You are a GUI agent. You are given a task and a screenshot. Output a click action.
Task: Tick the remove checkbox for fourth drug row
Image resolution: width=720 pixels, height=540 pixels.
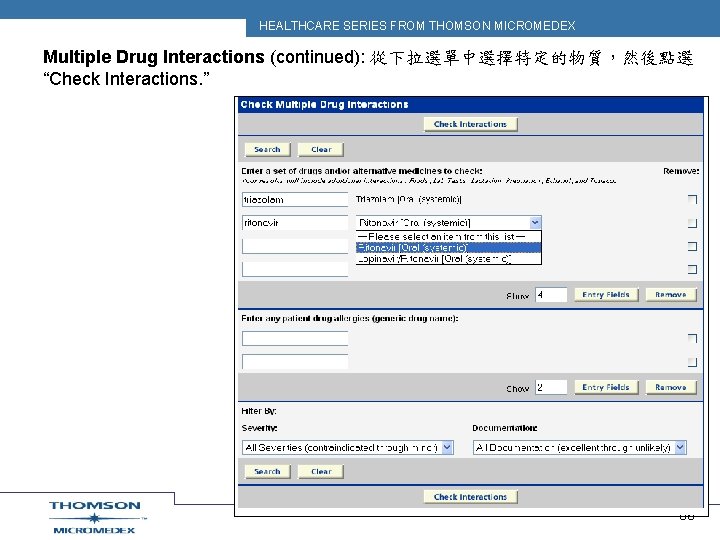coord(692,270)
